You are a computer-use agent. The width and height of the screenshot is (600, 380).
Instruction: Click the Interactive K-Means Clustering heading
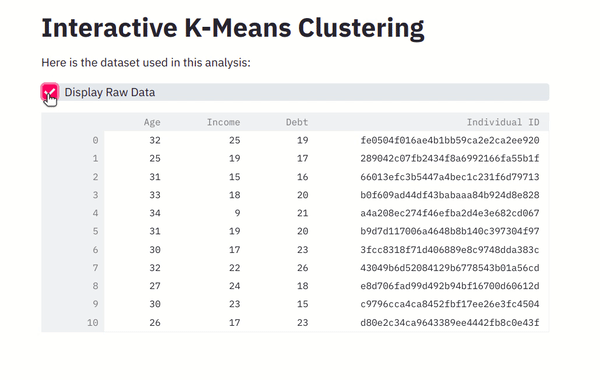click(x=233, y=28)
